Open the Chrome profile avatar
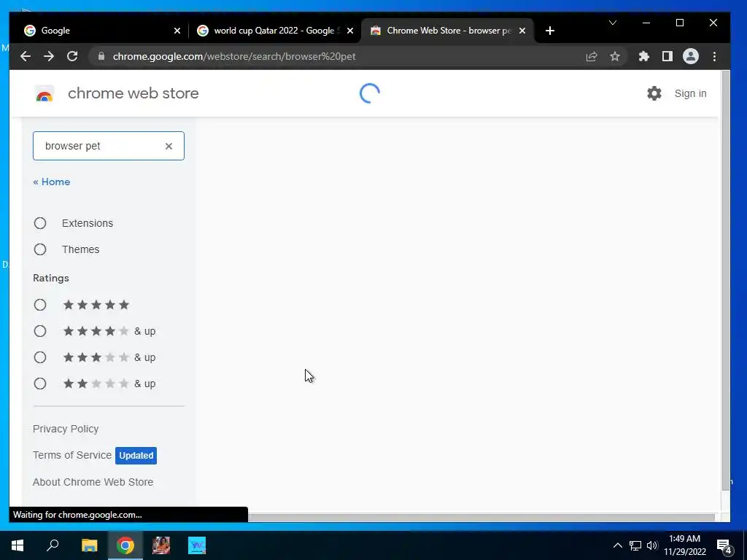Image resolution: width=747 pixels, height=560 pixels. 690,56
